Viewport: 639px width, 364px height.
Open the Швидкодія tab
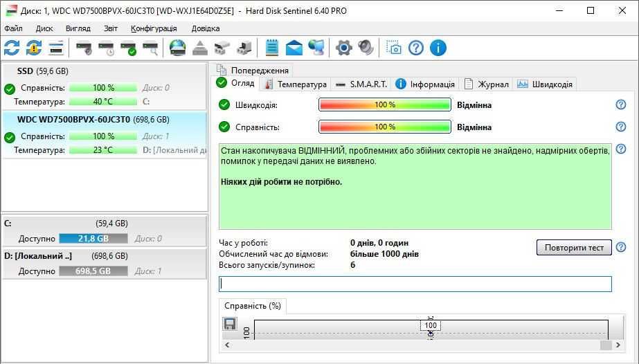tap(545, 84)
